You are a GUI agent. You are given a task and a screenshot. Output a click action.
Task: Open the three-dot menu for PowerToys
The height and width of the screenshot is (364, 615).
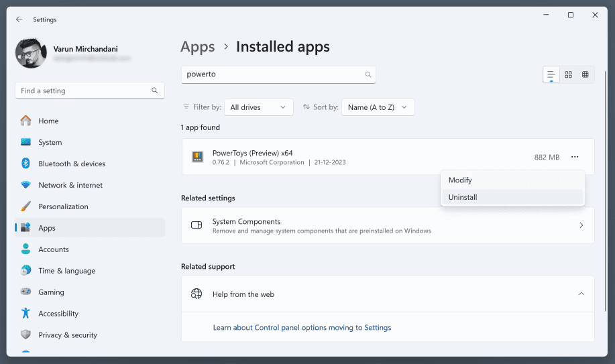tap(575, 157)
